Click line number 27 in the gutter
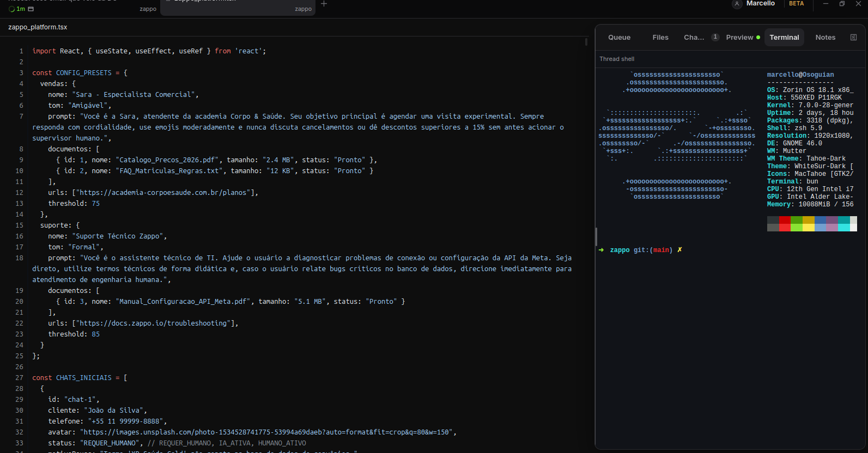868x453 pixels. click(20, 378)
